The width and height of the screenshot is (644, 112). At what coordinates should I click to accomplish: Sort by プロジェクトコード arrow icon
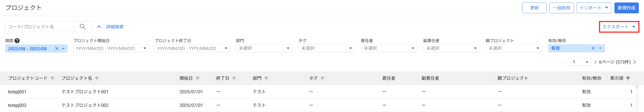click(52, 78)
